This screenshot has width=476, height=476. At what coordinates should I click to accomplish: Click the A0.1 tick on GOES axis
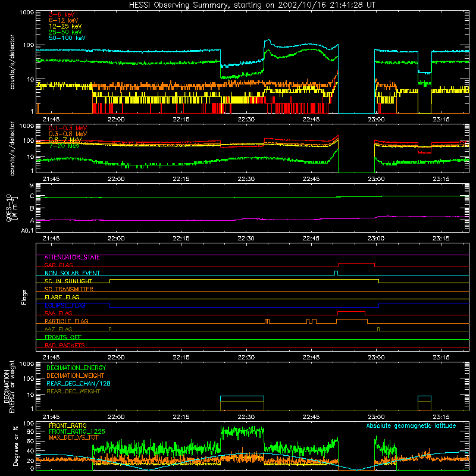(x=27, y=231)
